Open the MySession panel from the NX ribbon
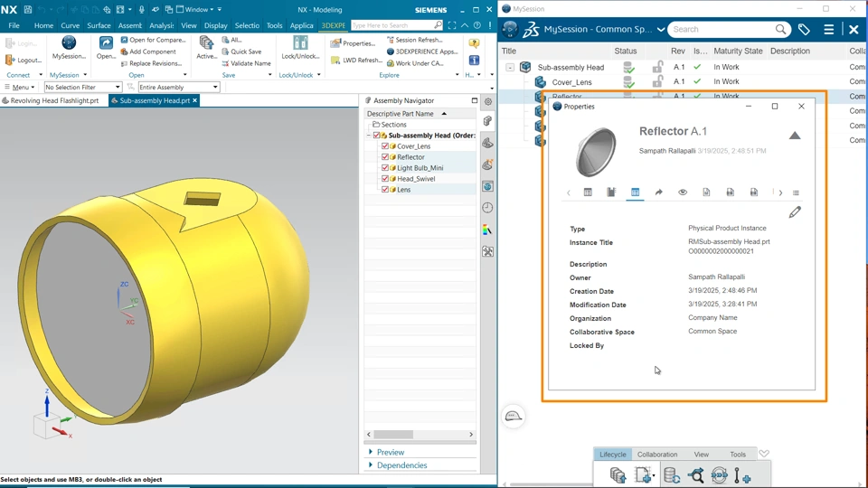This screenshot has height=488, width=868. 69,48
